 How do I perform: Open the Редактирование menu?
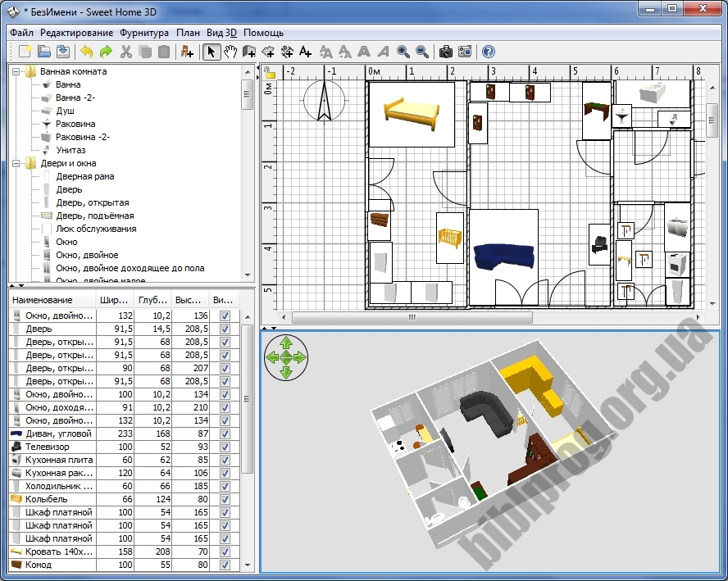[x=76, y=33]
